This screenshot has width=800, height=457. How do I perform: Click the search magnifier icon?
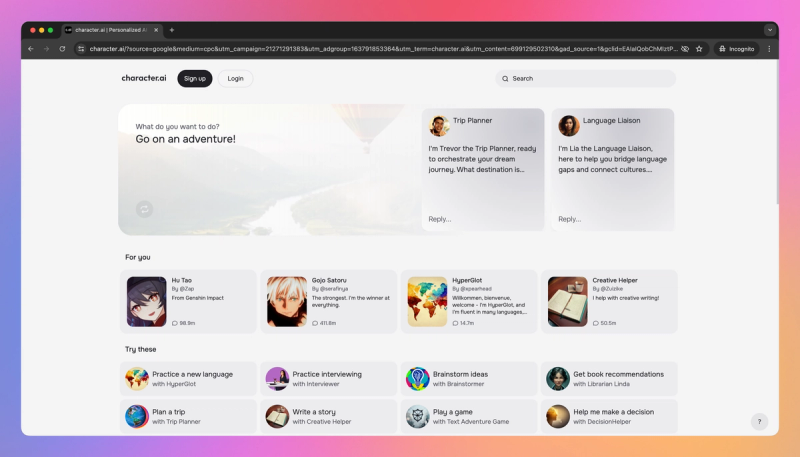pos(505,79)
